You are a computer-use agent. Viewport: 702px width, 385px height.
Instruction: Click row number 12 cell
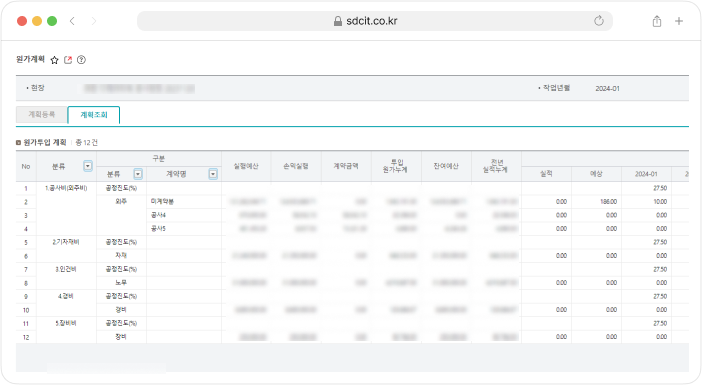[26, 337]
